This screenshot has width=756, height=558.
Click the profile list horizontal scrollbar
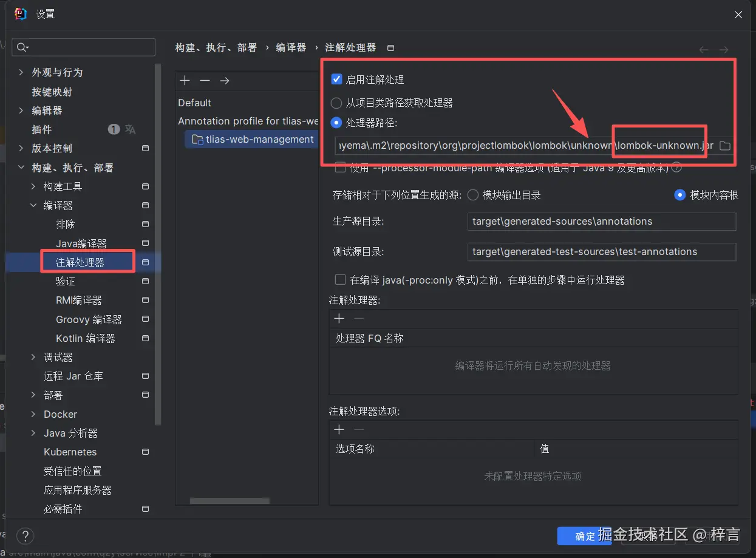[x=230, y=501]
